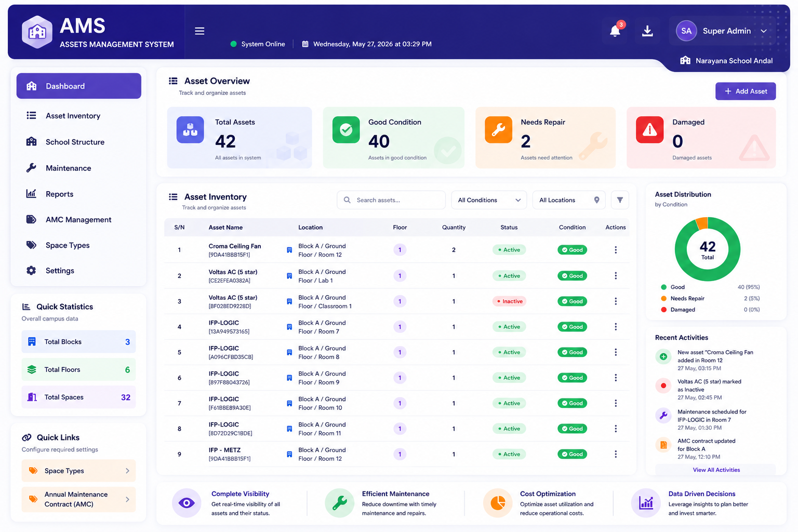This screenshot has width=798, height=532.
Task: Click the filter funnel icon
Action: [x=620, y=200]
